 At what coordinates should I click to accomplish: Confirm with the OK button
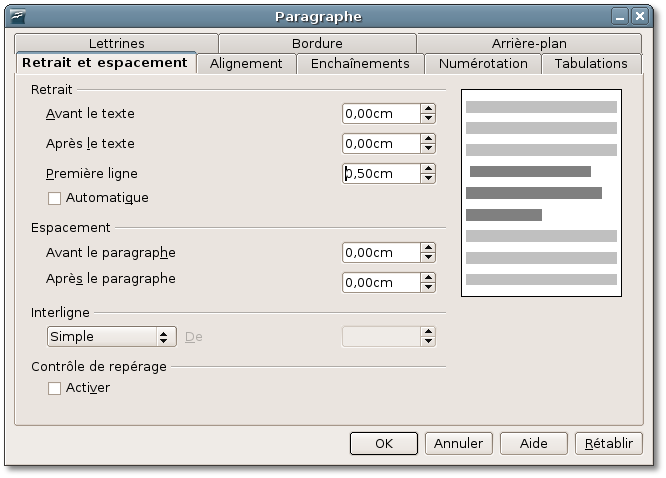point(383,443)
